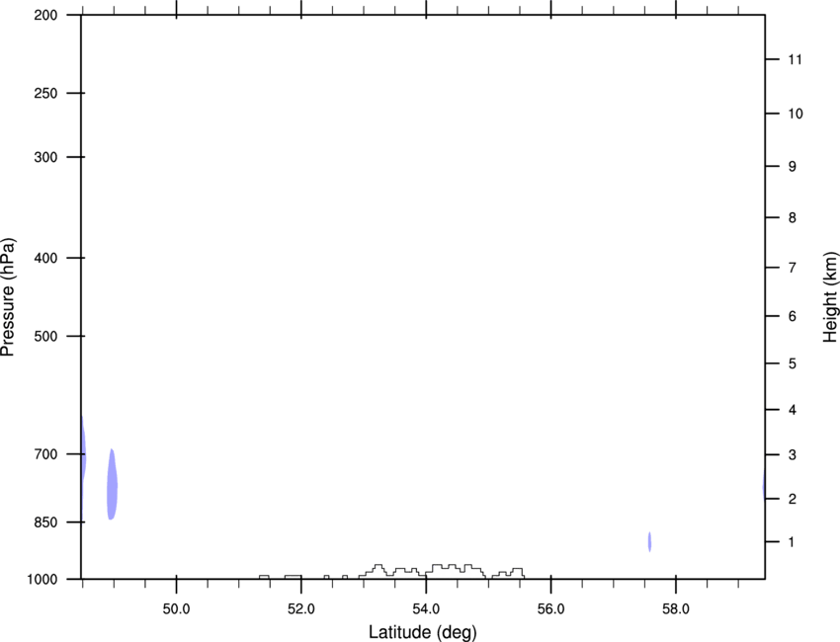Click the 9 km height label

click(x=793, y=167)
